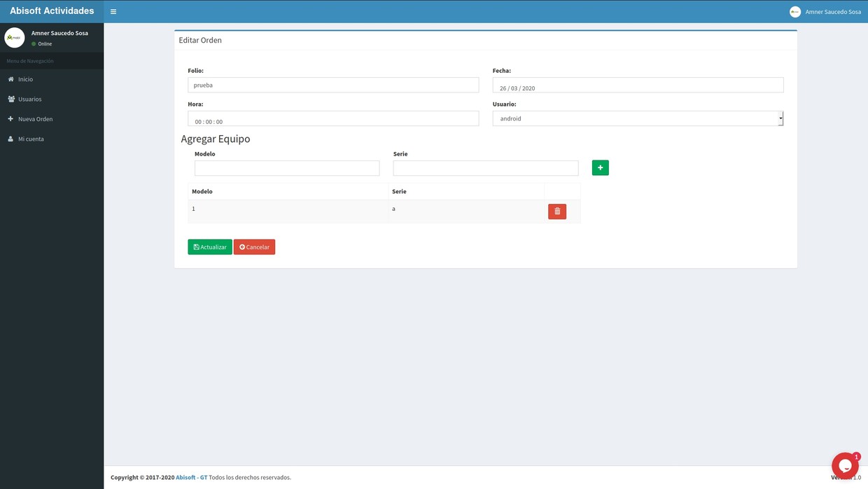Click the Agregar Equipo heading
Viewport: 868px width, 489px height.
216,139
